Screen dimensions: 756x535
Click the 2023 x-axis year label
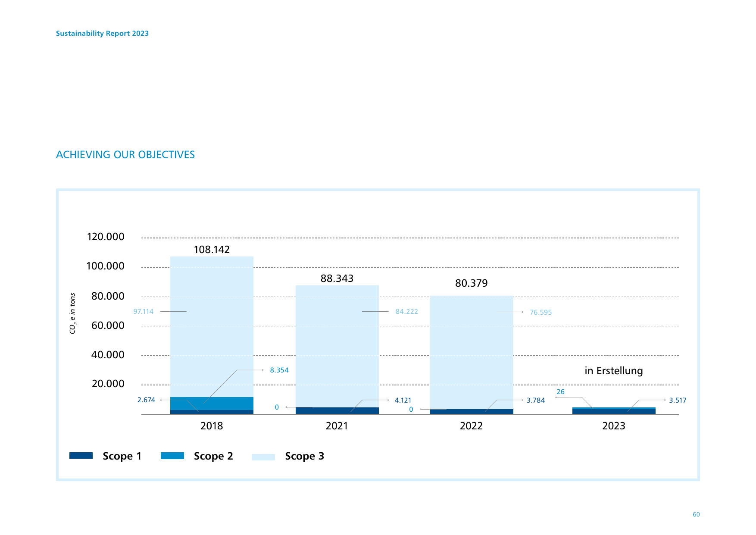[x=614, y=426]
